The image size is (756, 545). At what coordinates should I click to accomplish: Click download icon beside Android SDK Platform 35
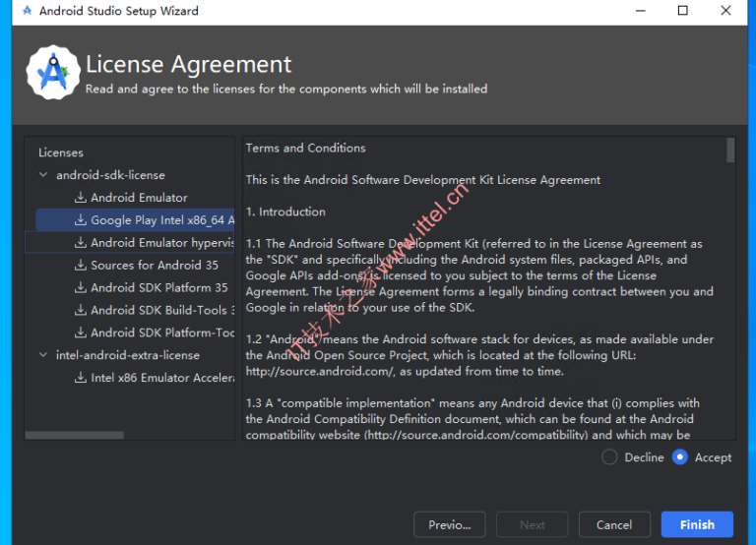(81, 288)
